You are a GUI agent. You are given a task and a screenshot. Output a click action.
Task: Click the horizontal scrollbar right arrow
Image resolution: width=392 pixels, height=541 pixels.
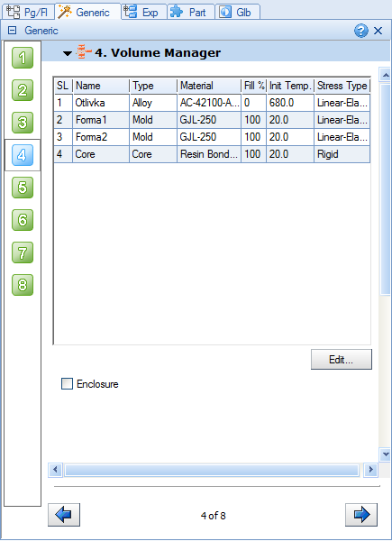(x=371, y=470)
